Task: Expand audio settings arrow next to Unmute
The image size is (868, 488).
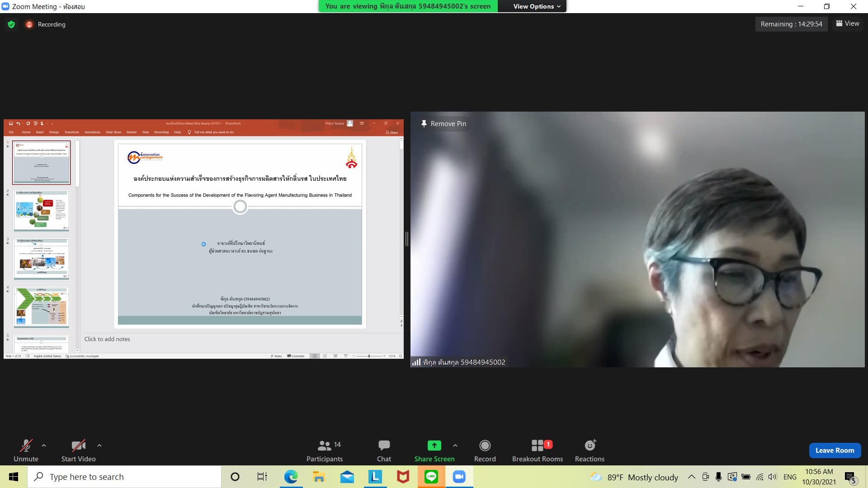Action: 44,446
